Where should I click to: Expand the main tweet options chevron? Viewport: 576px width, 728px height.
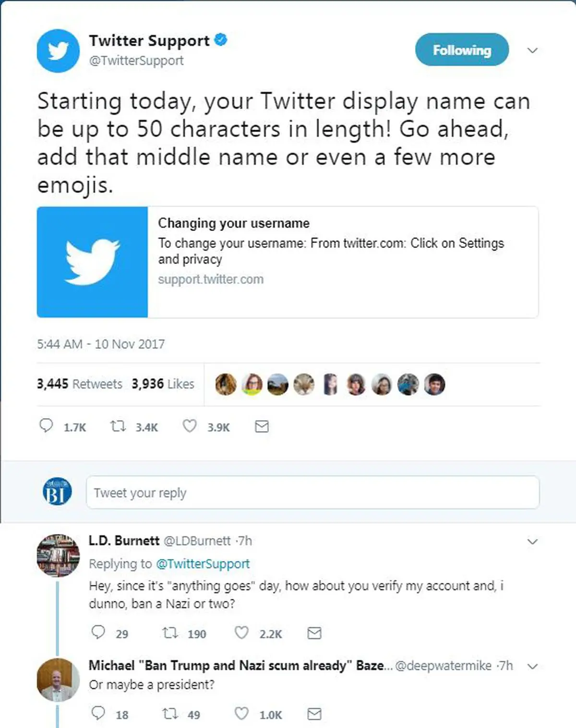point(532,50)
